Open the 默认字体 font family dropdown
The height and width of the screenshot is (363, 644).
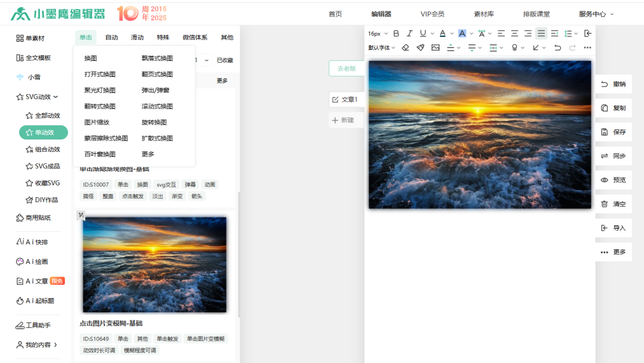point(380,47)
